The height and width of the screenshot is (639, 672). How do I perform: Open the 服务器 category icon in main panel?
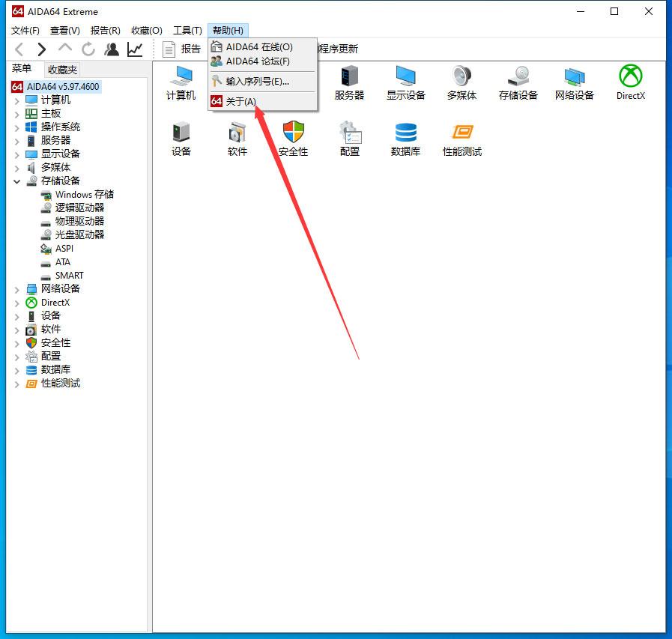pyautogui.click(x=349, y=77)
